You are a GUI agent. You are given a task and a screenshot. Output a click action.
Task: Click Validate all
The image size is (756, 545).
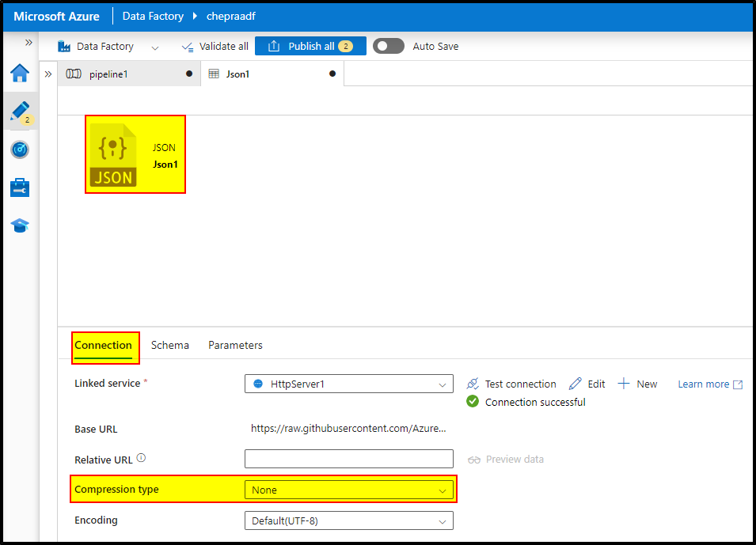coord(215,46)
